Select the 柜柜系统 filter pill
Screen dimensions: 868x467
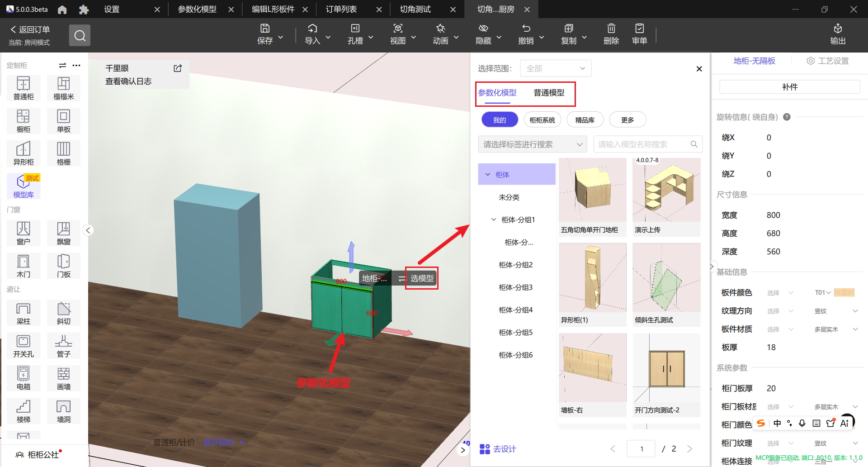(542, 120)
